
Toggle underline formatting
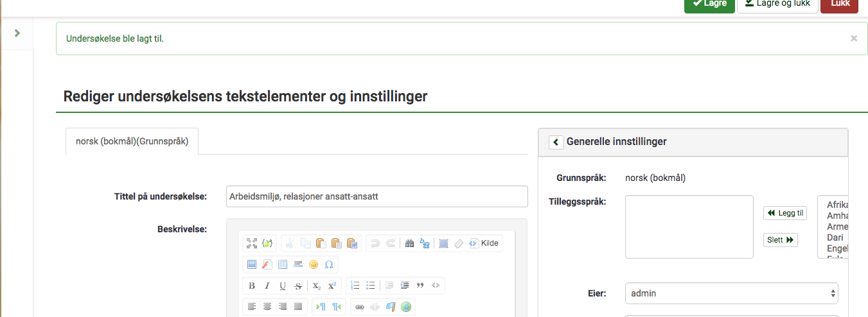click(x=283, y=286)
